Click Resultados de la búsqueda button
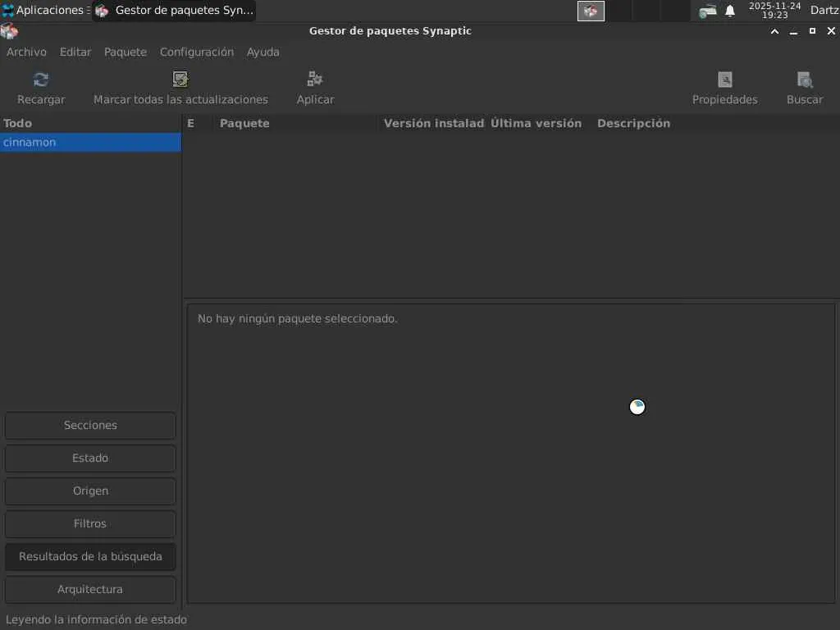 click(x=90, y=557)
